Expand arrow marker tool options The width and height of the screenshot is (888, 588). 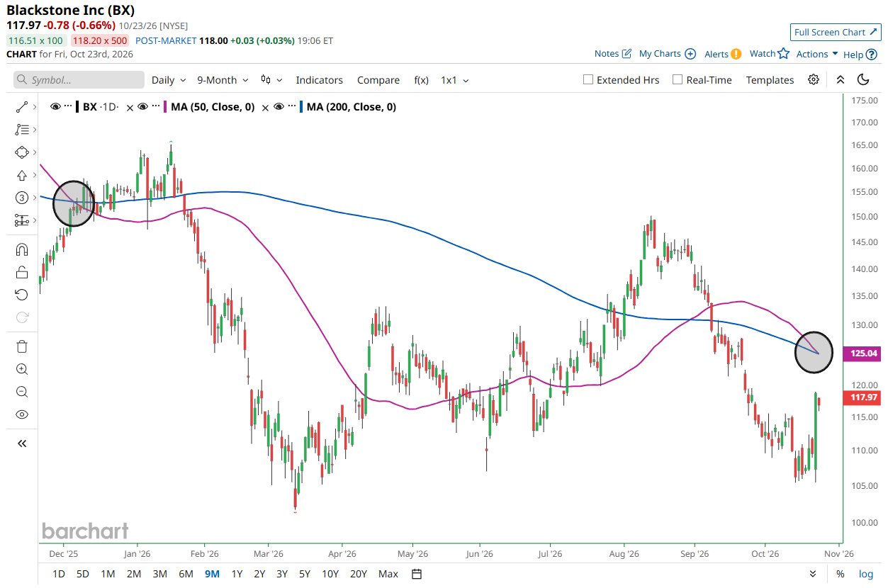[x=35, y=175]
